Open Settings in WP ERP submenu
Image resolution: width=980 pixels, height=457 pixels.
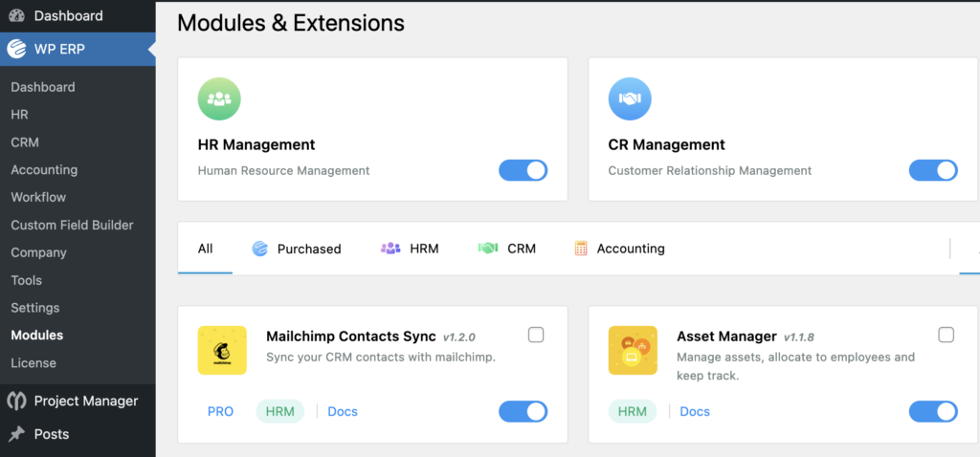click(35, 308)
